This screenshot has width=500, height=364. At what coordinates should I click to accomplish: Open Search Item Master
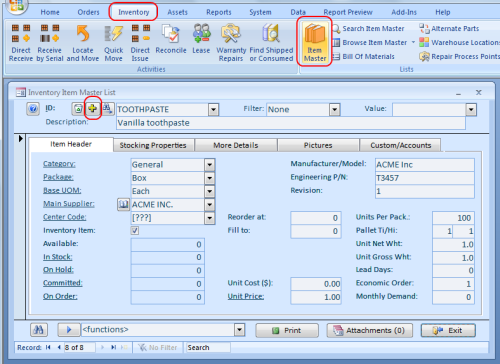369,29
